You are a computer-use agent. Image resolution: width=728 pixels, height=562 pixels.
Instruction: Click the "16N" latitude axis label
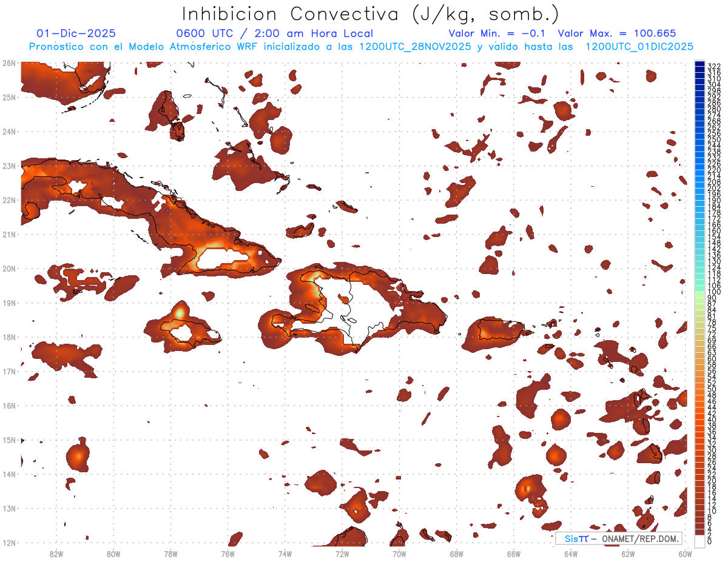pos(8,406)
